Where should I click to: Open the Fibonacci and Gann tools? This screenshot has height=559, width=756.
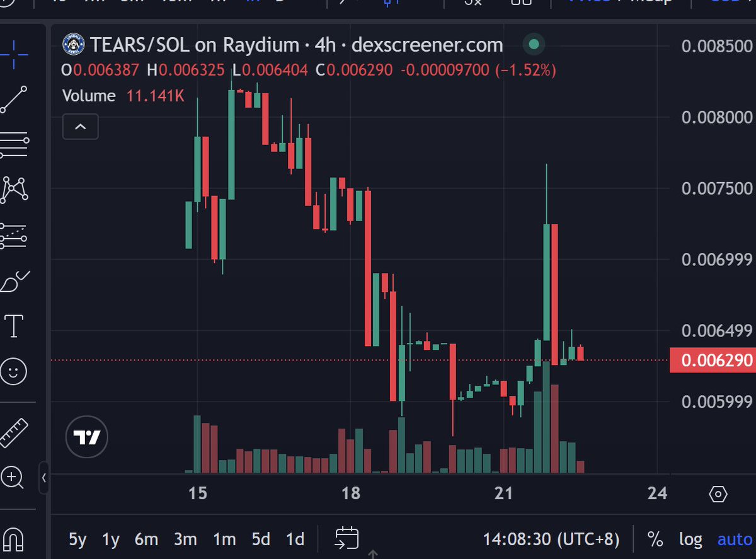coord(13,145)
